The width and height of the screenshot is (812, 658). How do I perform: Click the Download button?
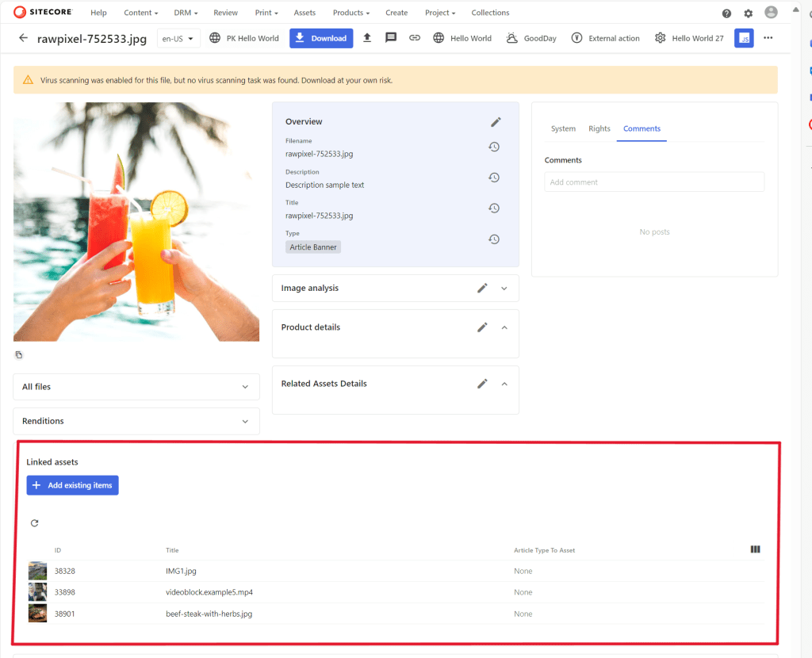pyautogui.click(x=321, y=38)
